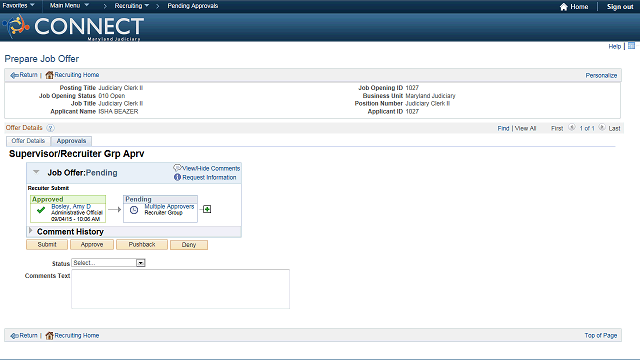Click the First link in navigation
The width and height of the screenshot is (640, 360).
[x=557, y=128]
